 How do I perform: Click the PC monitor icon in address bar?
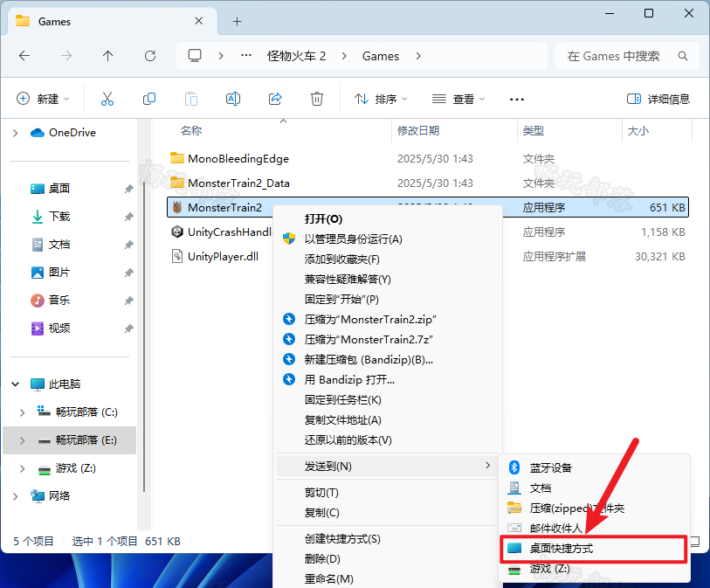[x=195, y=56]
